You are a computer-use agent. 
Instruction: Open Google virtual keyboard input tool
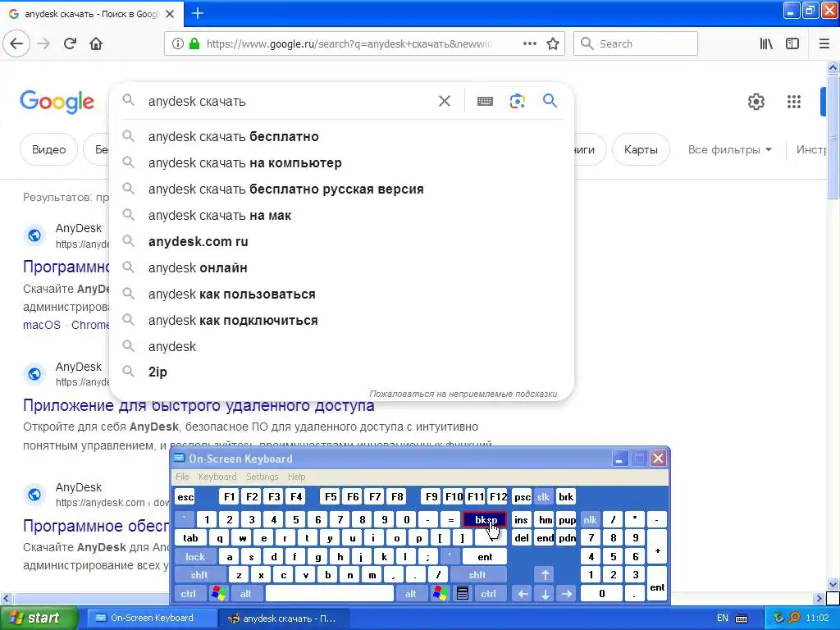[x=485, y=101]
